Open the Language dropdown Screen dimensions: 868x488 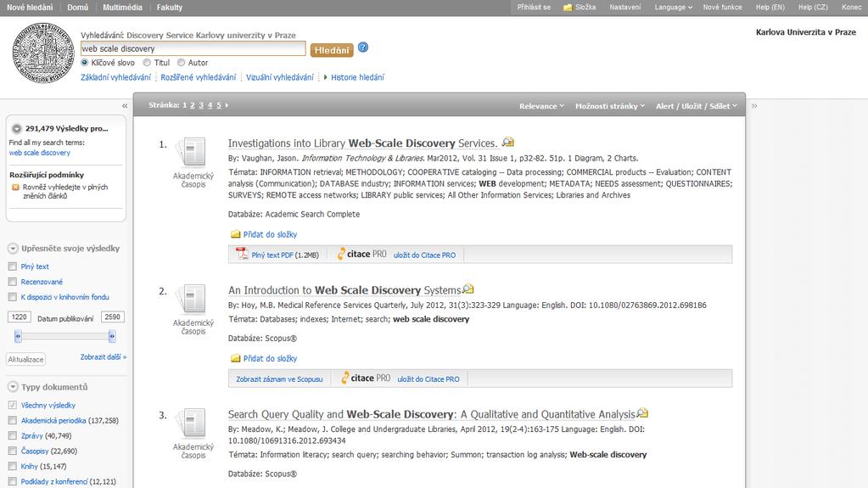coord(673,7)
